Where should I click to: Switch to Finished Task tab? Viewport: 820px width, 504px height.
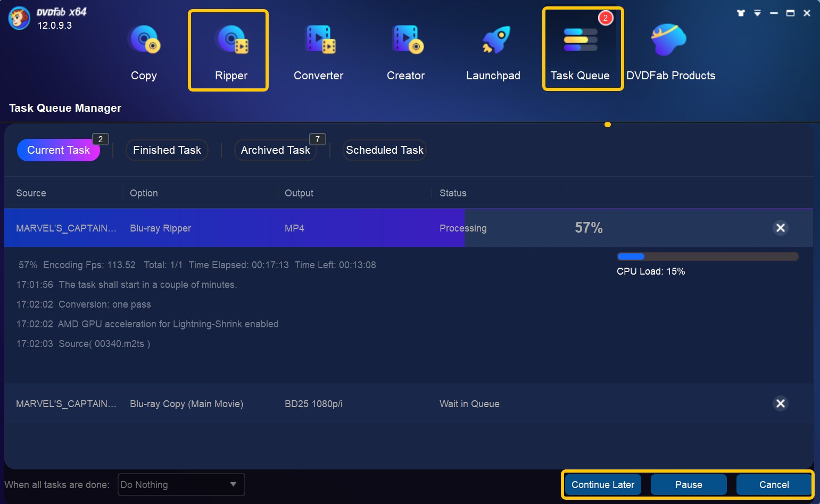click(167, 150)
